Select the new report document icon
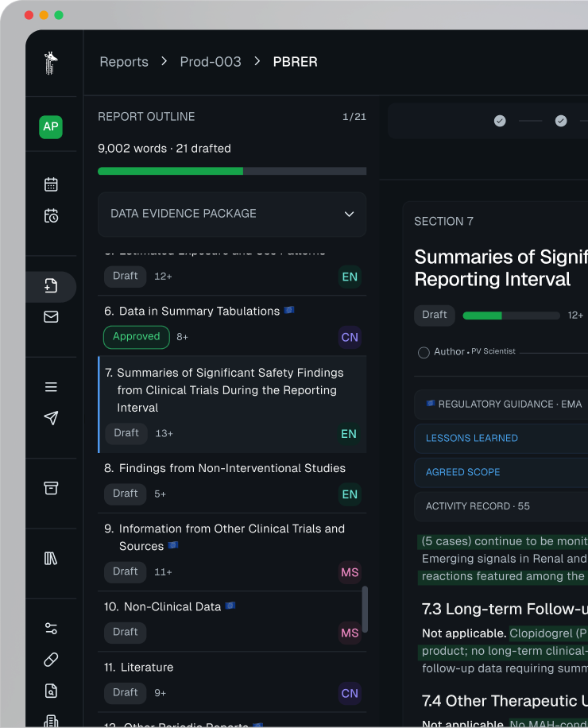This screenshot has width=588, height=728. pos(51,285)
